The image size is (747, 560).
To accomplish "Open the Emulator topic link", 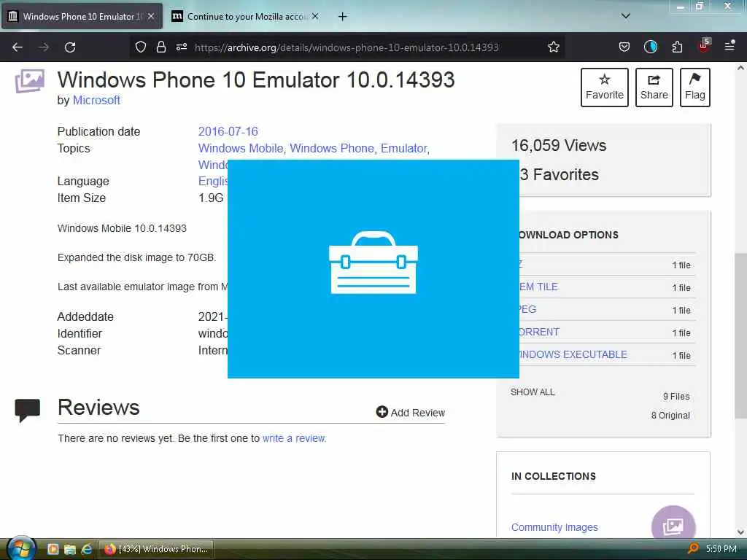I will coord(403,149).
